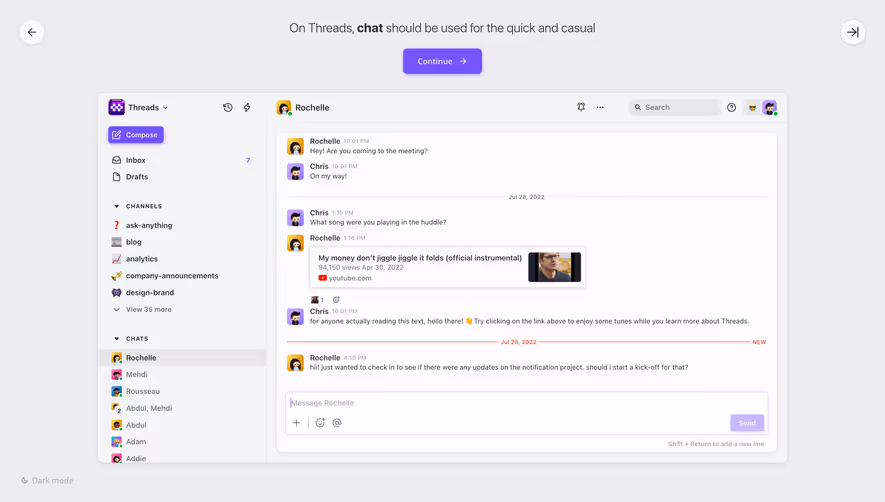The width and height of the screenshot is (885, 502).
Task: Click Rochelle avatar in chat header
Action: (283, 107)
